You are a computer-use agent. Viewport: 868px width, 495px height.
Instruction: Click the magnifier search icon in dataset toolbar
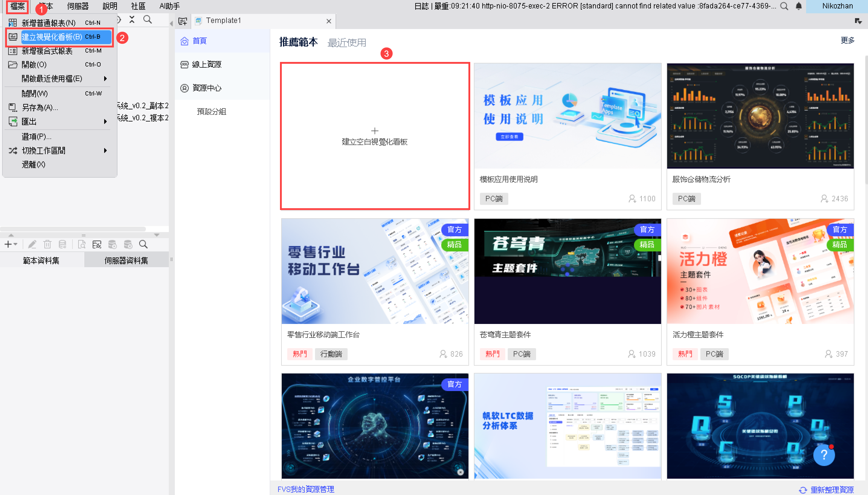[143, 244]
